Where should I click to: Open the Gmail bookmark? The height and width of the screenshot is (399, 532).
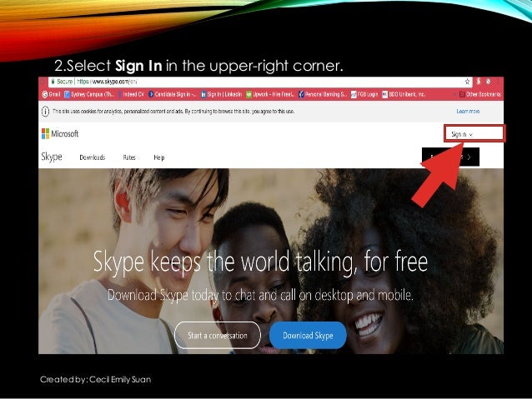tap(51, 94)
